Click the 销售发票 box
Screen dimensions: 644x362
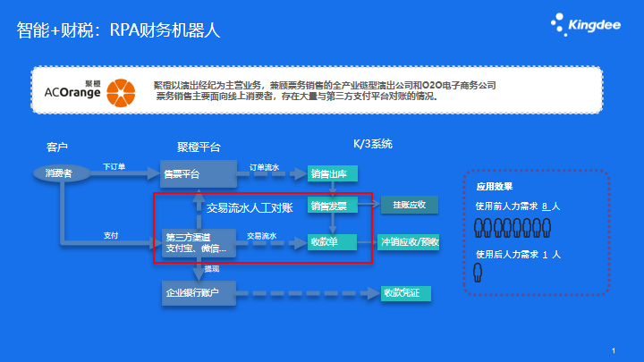click(x=332, y=206)
